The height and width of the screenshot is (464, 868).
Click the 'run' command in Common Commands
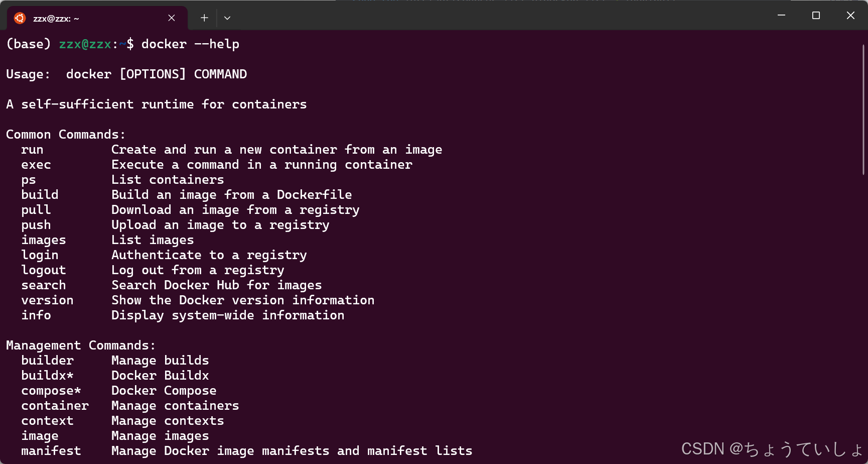click(32, 150)
